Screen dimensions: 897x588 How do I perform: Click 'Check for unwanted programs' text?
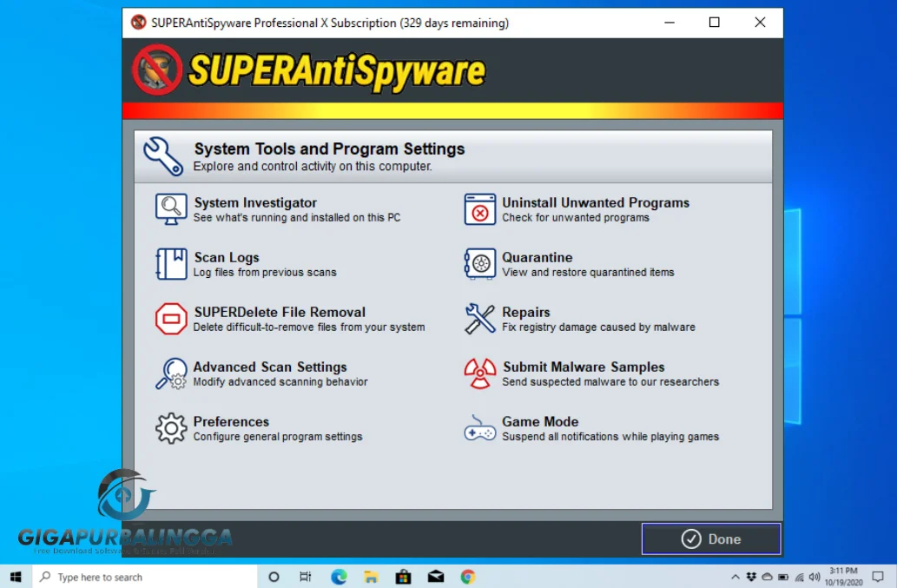[576, 217]
